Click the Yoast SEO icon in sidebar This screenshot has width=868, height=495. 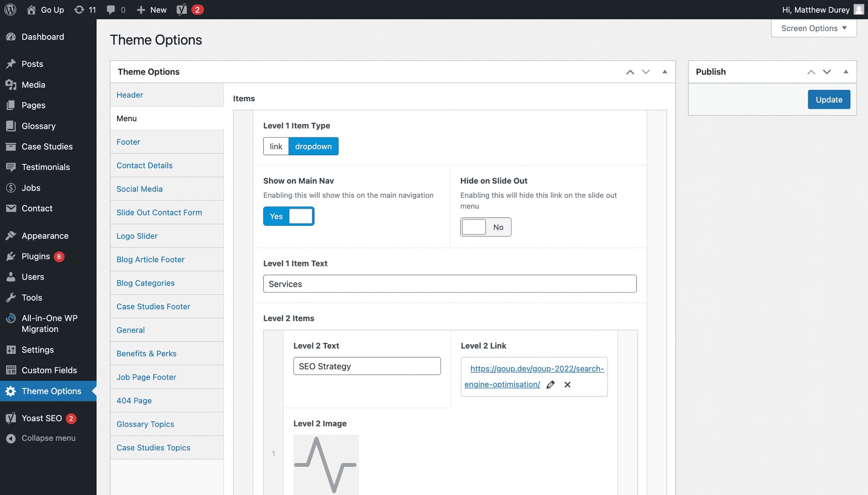click(10, 418)
